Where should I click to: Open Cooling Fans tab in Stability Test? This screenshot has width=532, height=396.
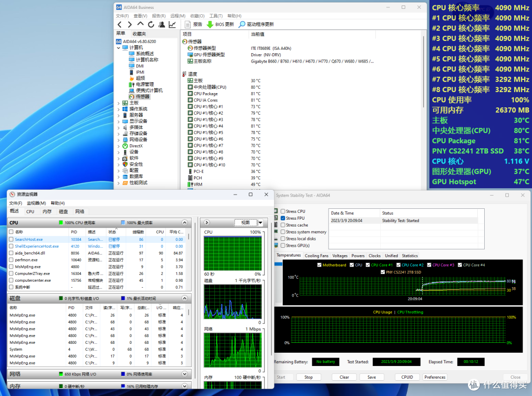click(317, 256)
